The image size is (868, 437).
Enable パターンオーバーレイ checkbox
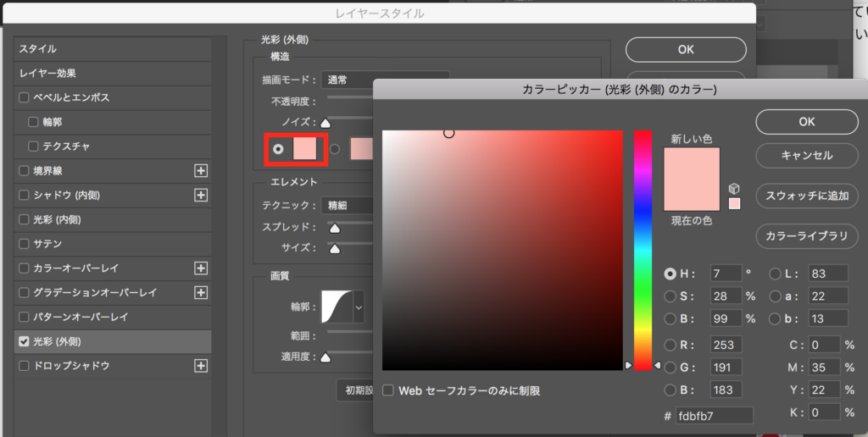pyautogui.click(x=24, y=317)
